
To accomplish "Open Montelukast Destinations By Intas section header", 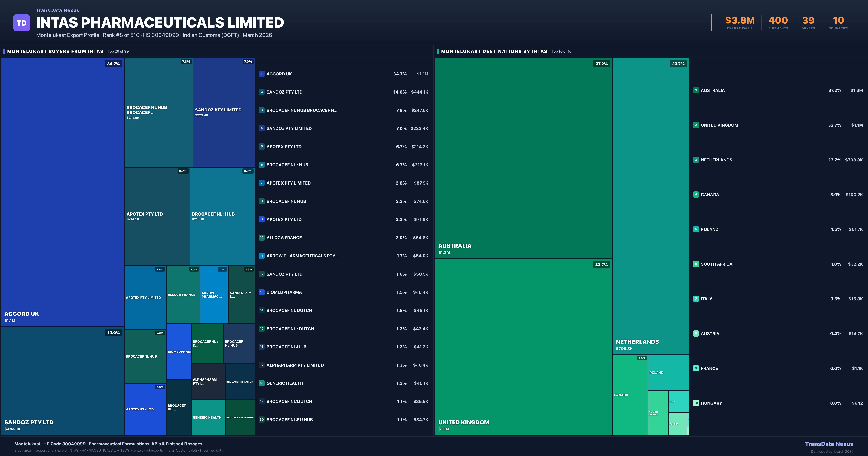I will [494, 52].
